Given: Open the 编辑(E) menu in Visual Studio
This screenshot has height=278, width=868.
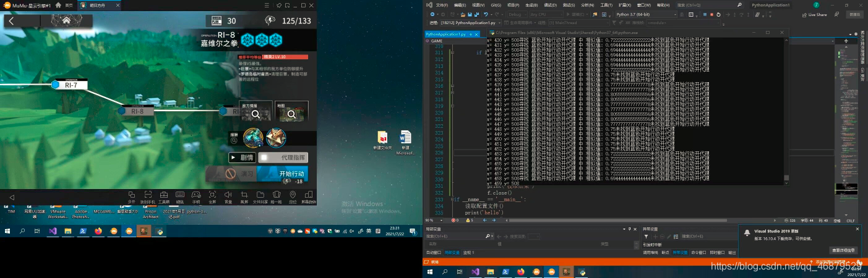Looking at the screenshot, I should (x=460, y=5).
